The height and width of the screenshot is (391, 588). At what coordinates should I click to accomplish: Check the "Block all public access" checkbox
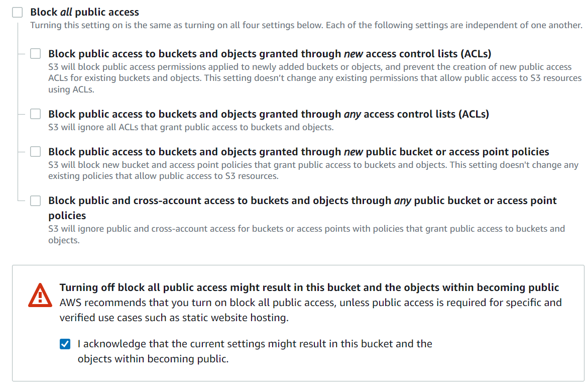pos(18,13)
